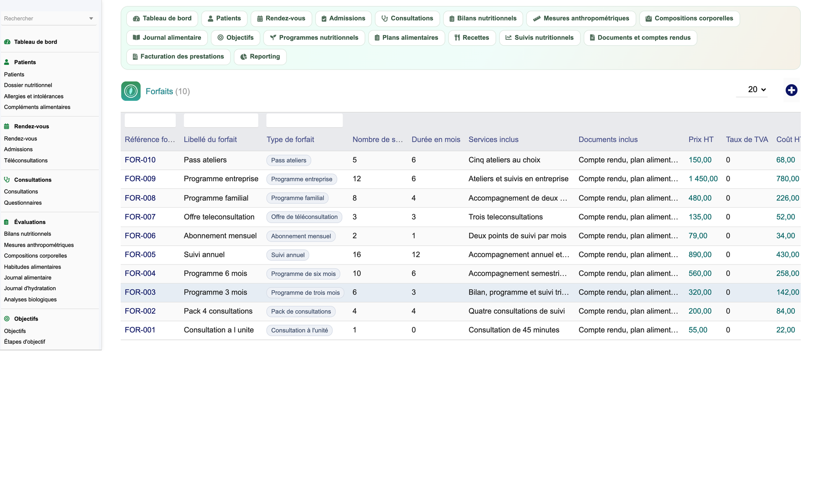Open Étapes d'objectif in sidebar

pos(25,342)
